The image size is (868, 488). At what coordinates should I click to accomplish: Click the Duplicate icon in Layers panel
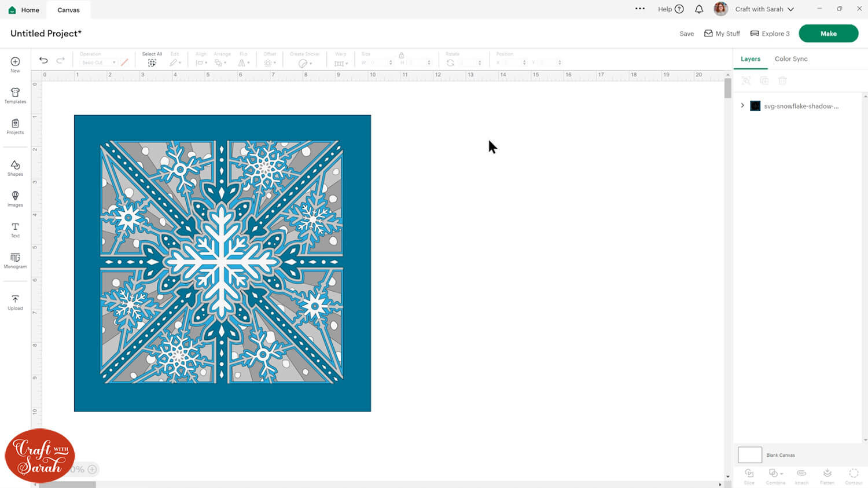tap(764, 81)
